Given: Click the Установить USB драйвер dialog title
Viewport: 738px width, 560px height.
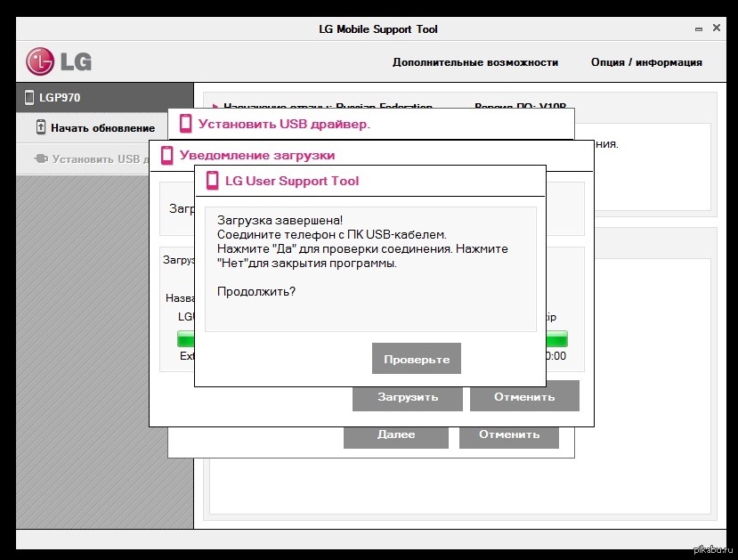Looking at the screenshot, I should (284, 124).
